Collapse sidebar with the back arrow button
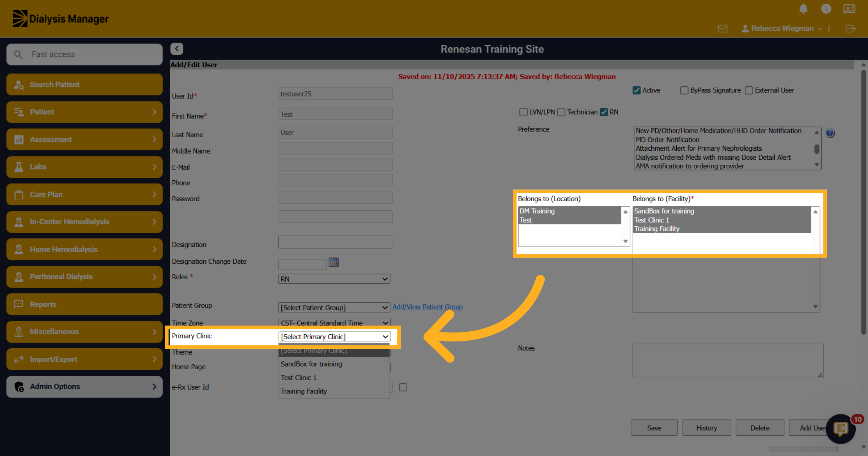The height and width of the screenshot is (456, 868). coord(177,48)
